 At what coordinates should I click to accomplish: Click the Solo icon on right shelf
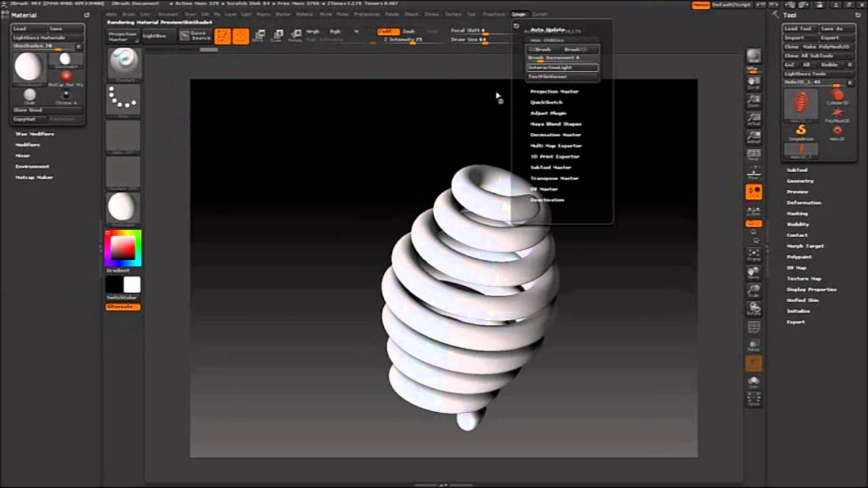tap(753, 382)
